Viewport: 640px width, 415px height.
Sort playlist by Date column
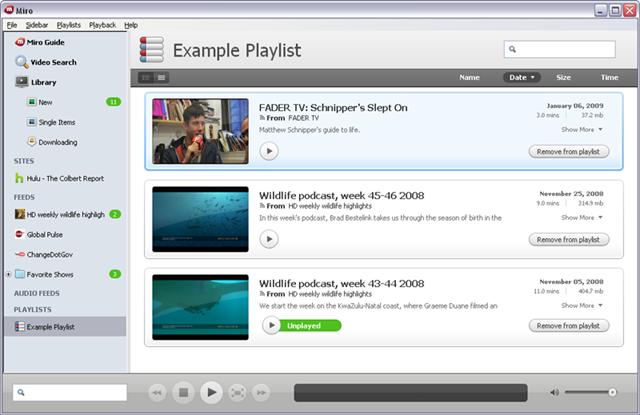point(522,77)
